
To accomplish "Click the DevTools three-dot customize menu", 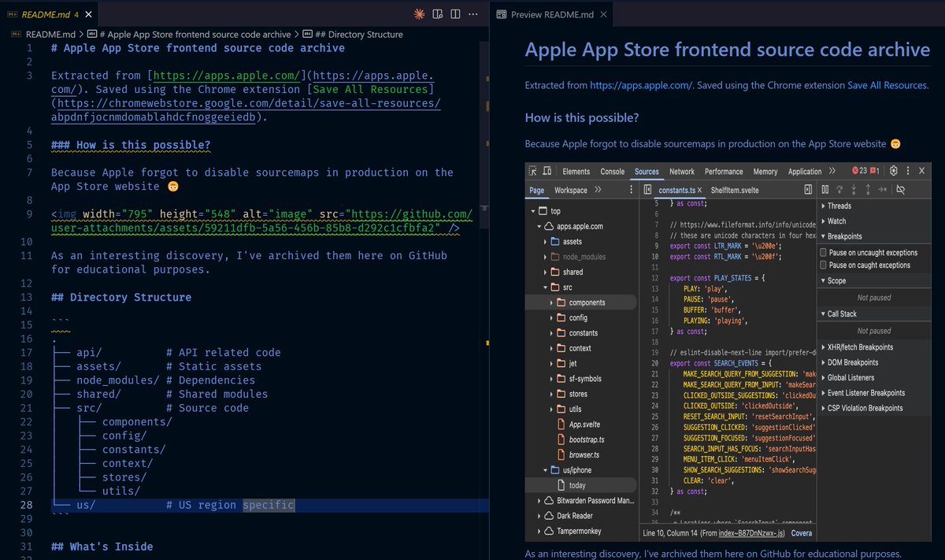I will tap(907, 171).
